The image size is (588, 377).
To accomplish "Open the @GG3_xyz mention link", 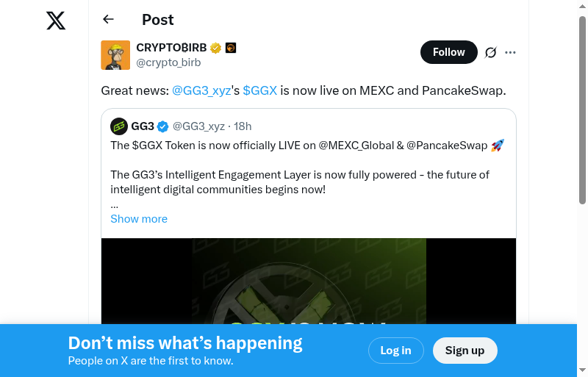I will 201,91.
